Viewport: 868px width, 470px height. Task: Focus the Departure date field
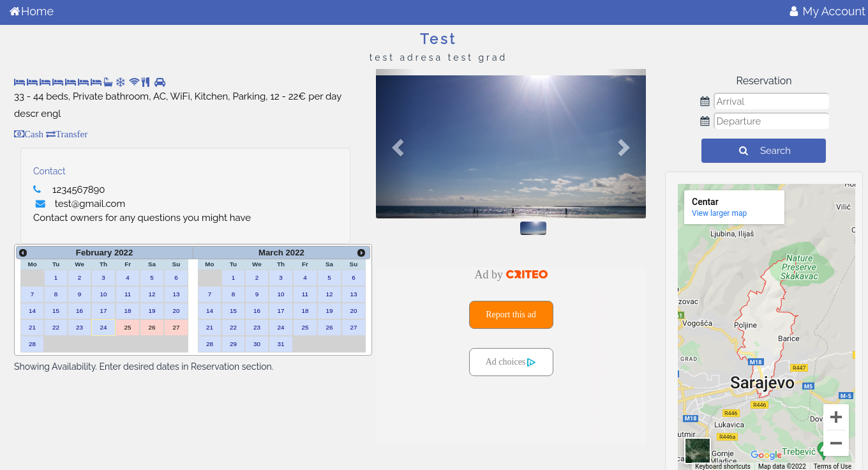(x=771, y=121)
